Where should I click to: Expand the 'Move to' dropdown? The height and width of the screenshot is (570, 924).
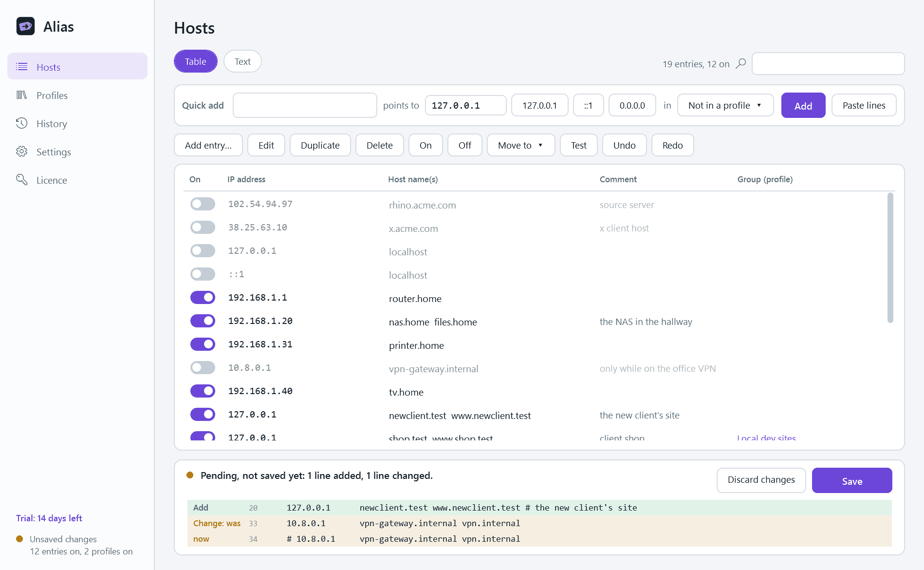(x=521, y=145)
